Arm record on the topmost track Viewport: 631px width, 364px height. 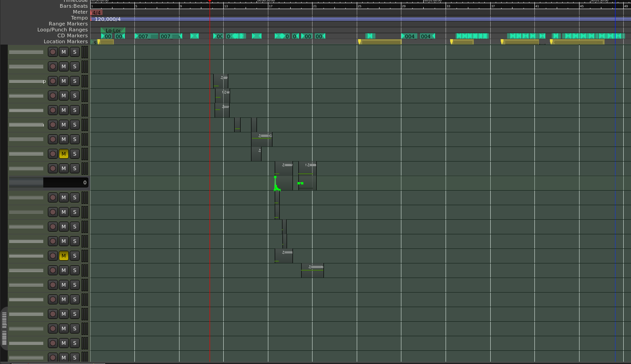point(53,52)
